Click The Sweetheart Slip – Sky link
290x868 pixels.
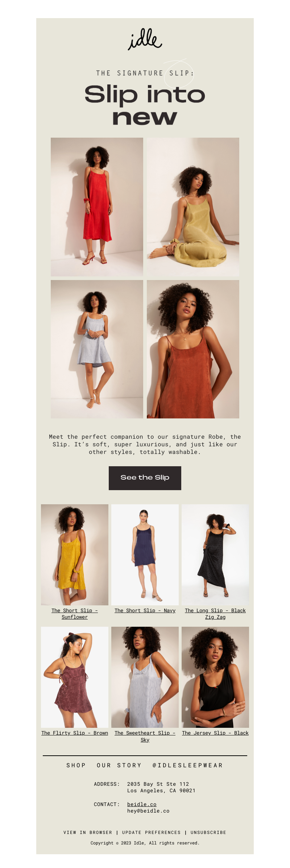point(145,736)
